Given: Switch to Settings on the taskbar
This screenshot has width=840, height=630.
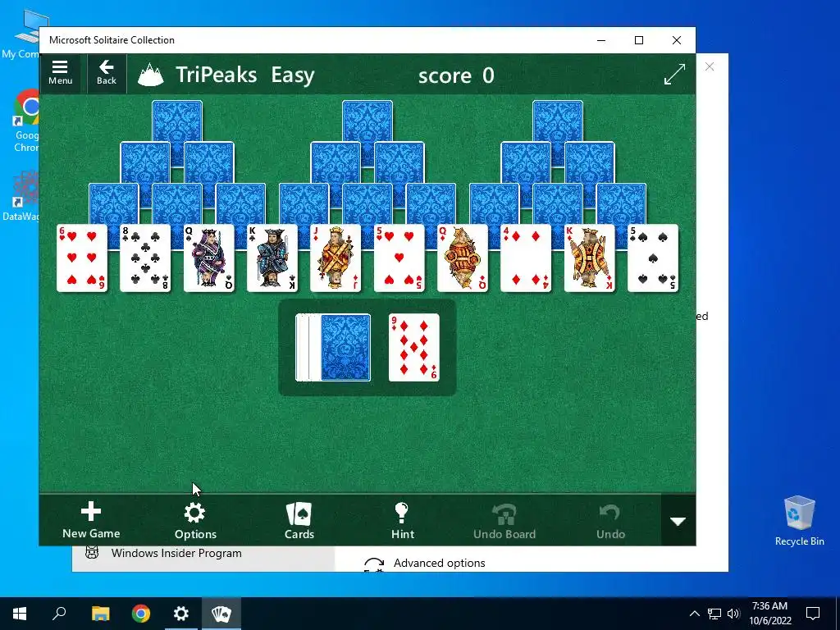Looking at the screenshot, I should coord(181,614).
